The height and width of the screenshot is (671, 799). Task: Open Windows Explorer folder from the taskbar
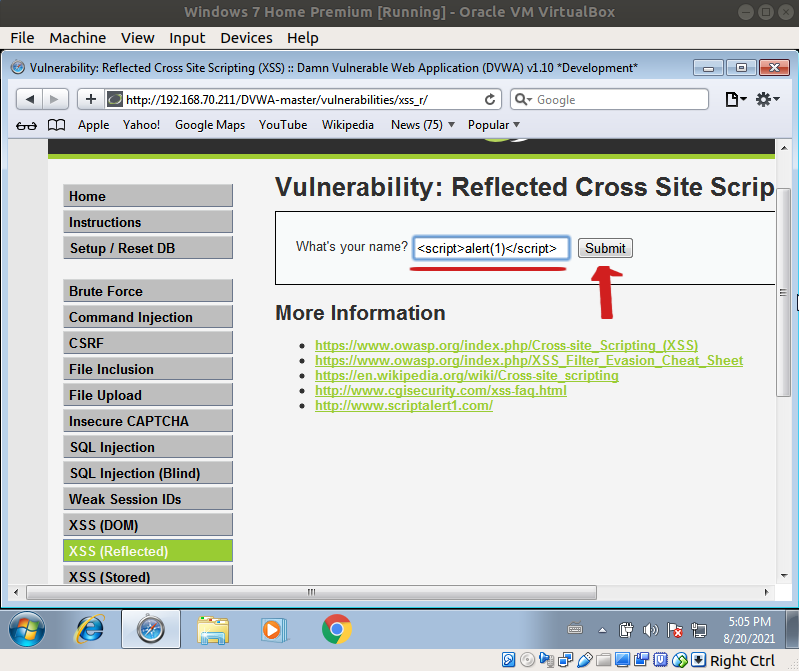pyautogui.click(x=213, y=630)
